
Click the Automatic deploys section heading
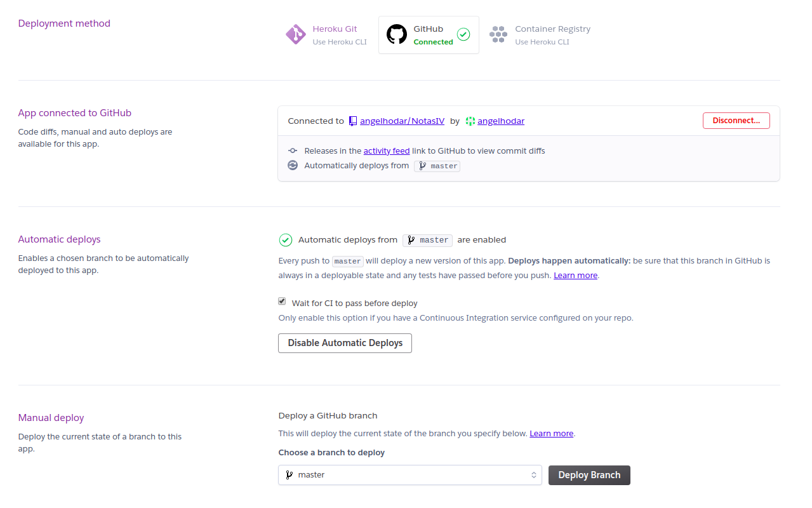click(x=60, y=239)
